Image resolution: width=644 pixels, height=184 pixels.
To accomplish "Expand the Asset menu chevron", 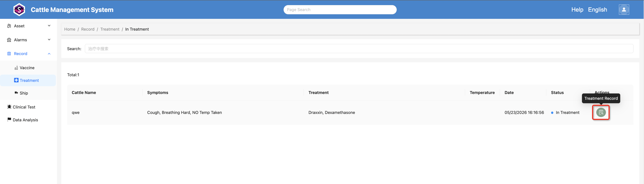I will (49, 26).
